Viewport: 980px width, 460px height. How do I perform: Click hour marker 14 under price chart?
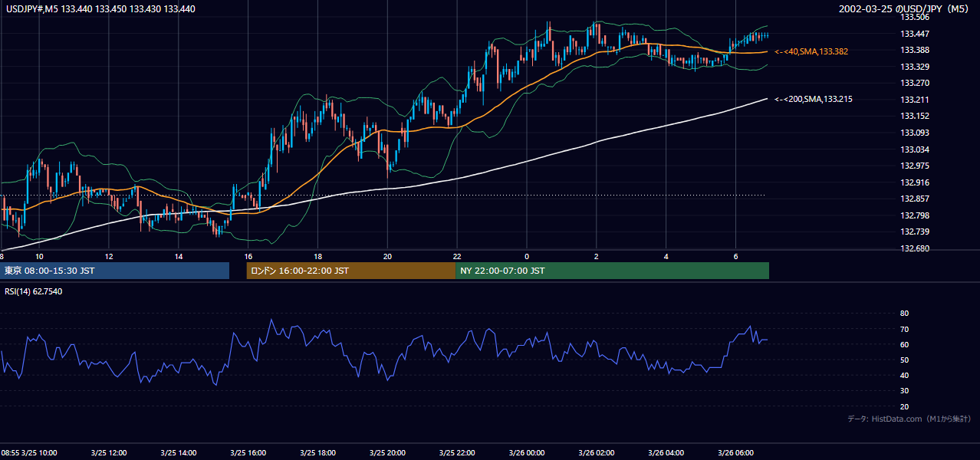179,256
